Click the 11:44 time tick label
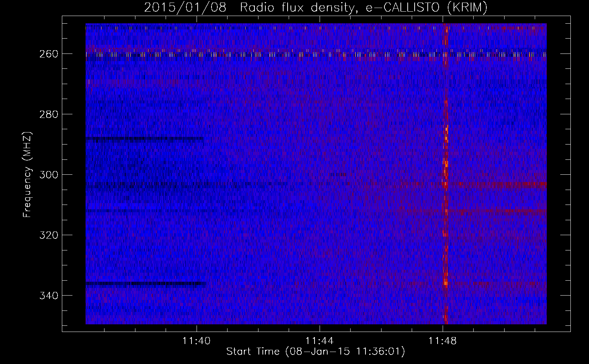This screenshot has width=589, height=364. [x=319, y=341]
